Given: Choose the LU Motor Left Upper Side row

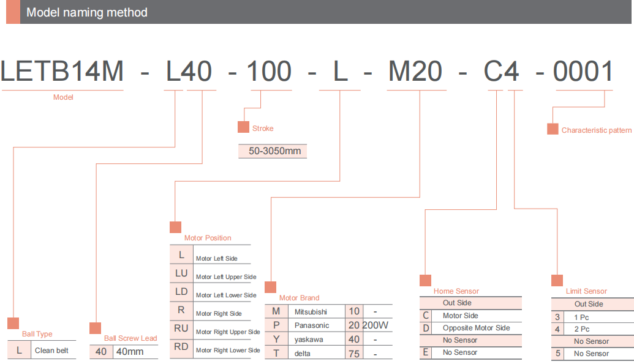Looking at the screenshot, I should 213,273.
